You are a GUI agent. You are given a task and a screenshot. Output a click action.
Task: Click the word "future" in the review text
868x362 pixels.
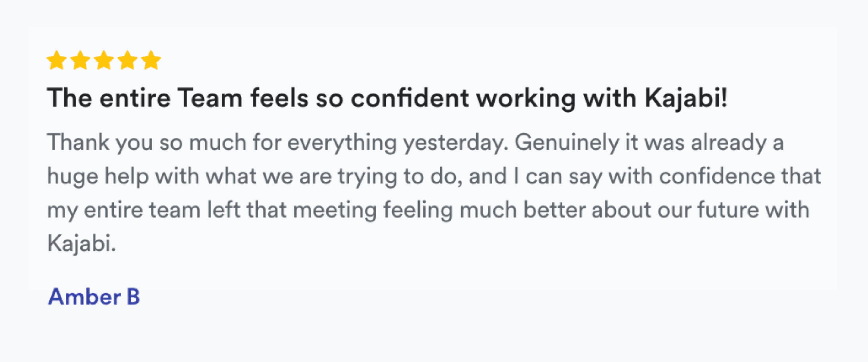pos(728,210)
